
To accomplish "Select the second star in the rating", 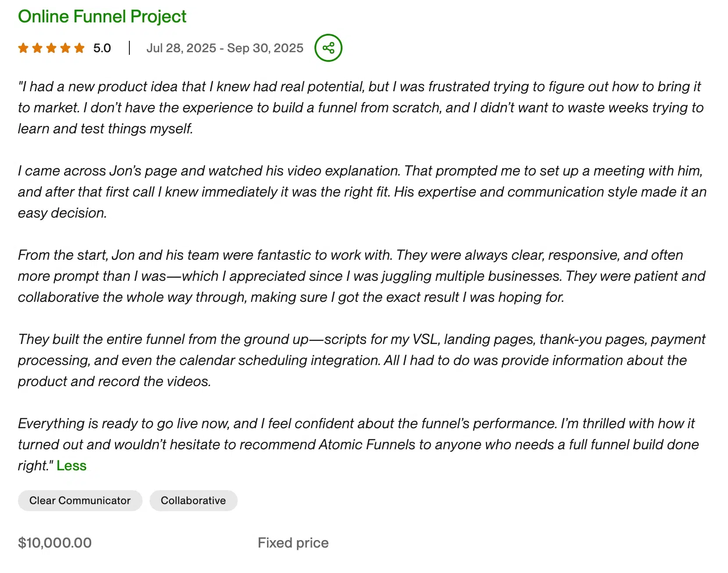I will tap(37, 48).
